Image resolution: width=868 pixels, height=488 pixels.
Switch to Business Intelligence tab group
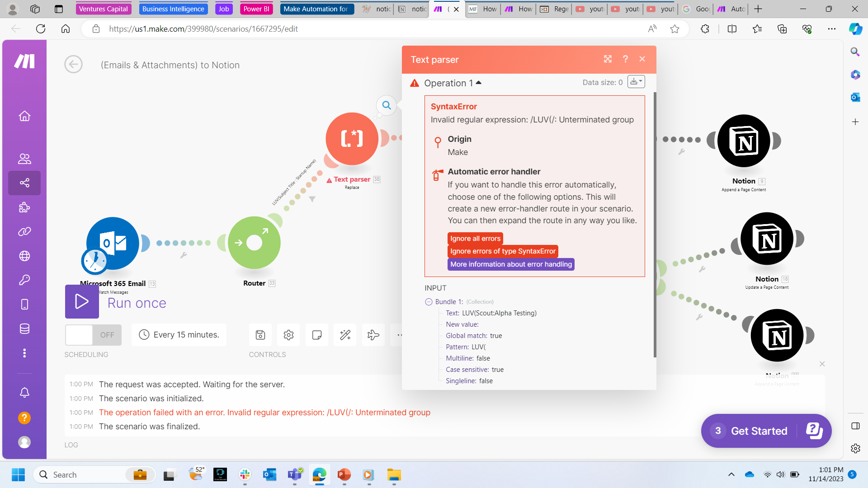[173, 9]
